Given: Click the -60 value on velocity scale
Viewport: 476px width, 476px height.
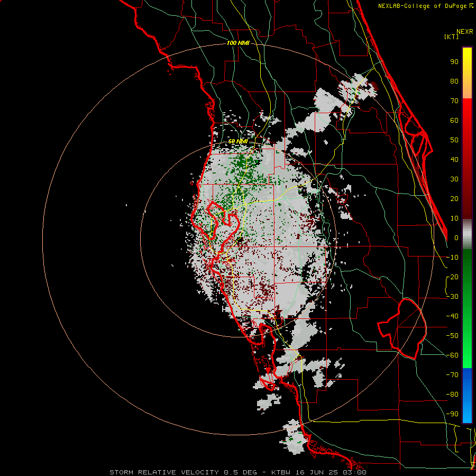Looking at the screenshot, I should [452, 355].
